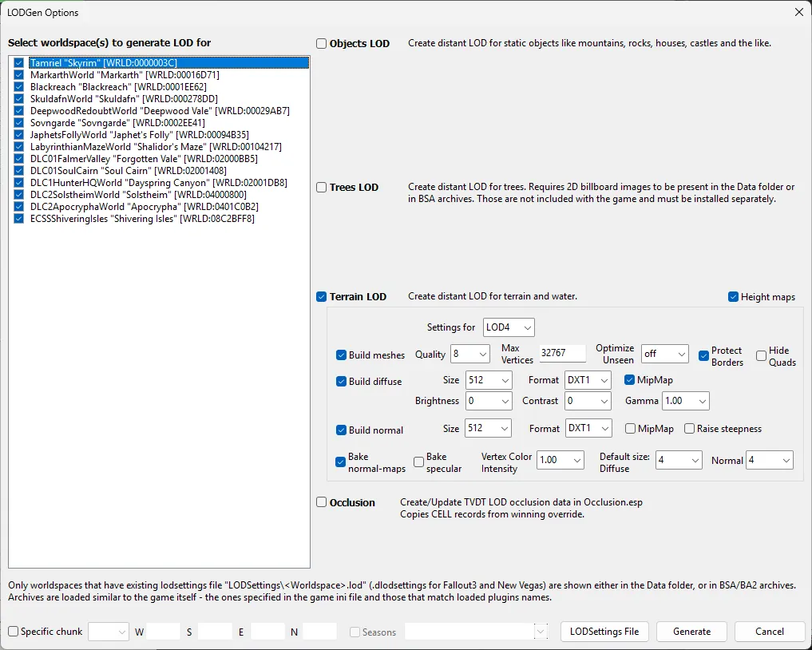Tick the Specific chunk checkbox
Viewport: 812px width, 650px height.
click(14, 632)
